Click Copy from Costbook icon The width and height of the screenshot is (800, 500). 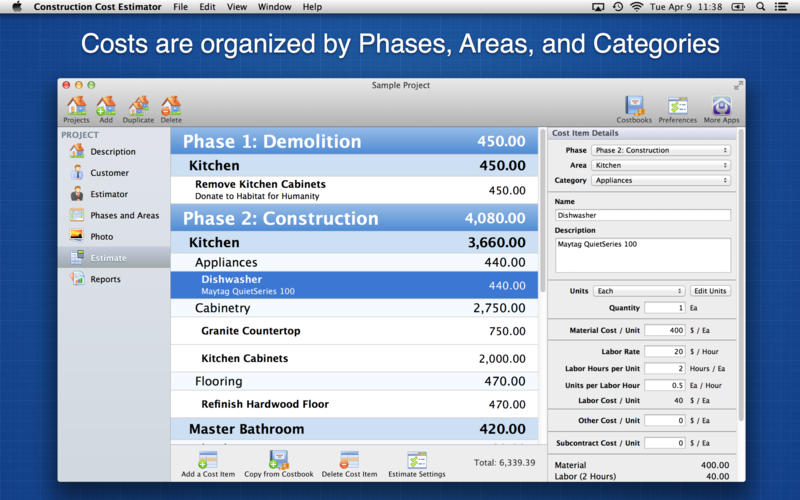tap(279, 460)
